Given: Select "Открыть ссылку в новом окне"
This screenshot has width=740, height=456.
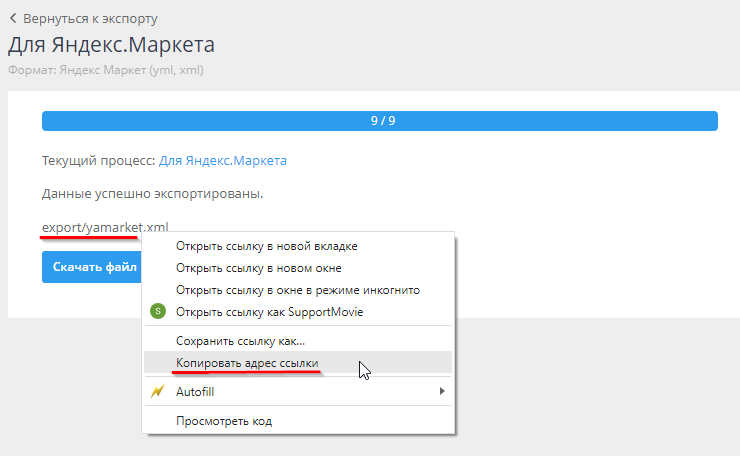Looking at the screenshot, I should pyautogui.click(x=258, y=268).
